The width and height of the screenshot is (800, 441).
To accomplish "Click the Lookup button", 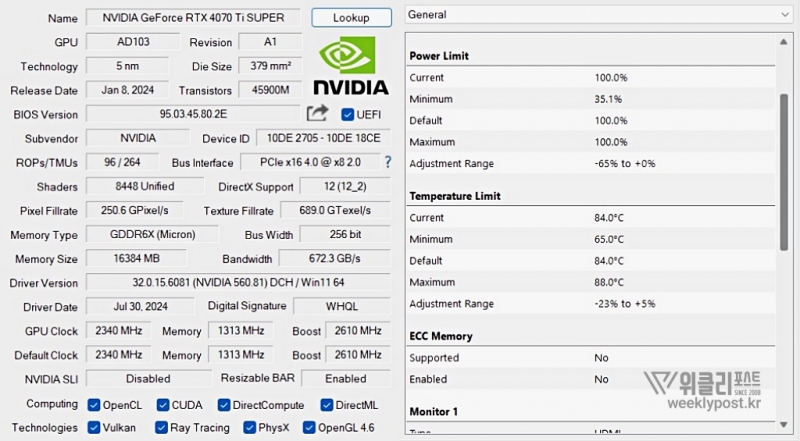I will tap(352, 18).
